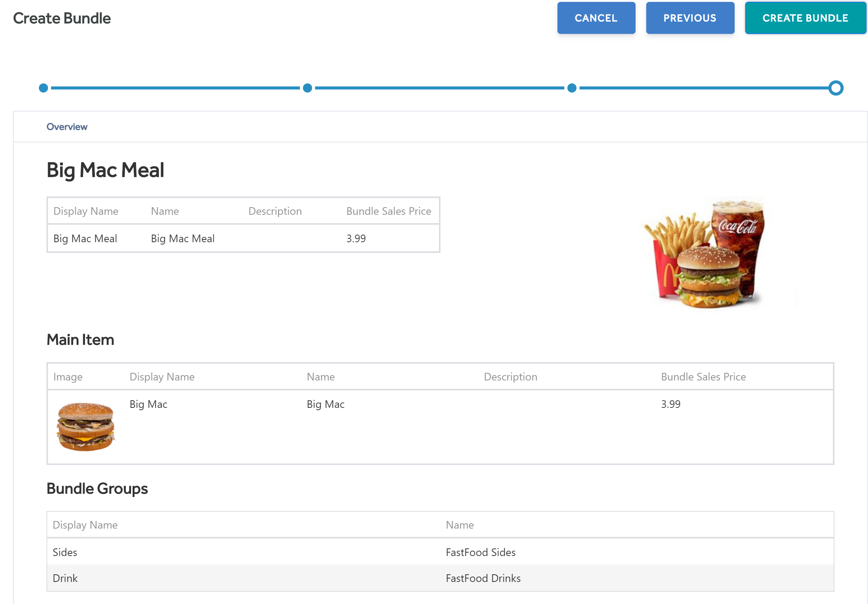Click 'Bundle Sales Price' header in bundle summary table
Screen dimensions: 868x604
[389, 211]
